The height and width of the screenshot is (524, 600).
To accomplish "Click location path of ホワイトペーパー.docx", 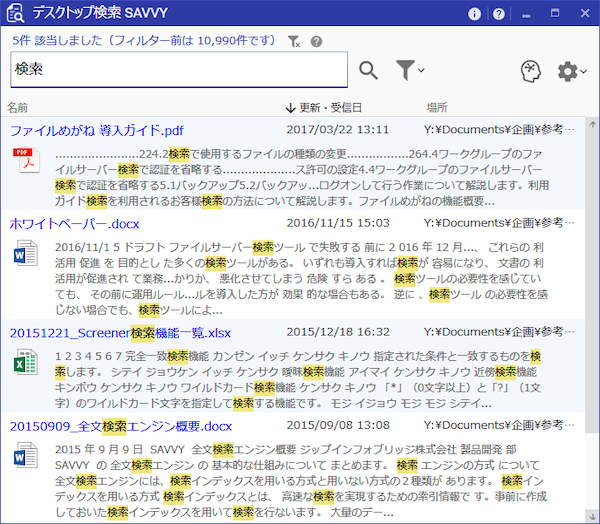I will [499, 223].
